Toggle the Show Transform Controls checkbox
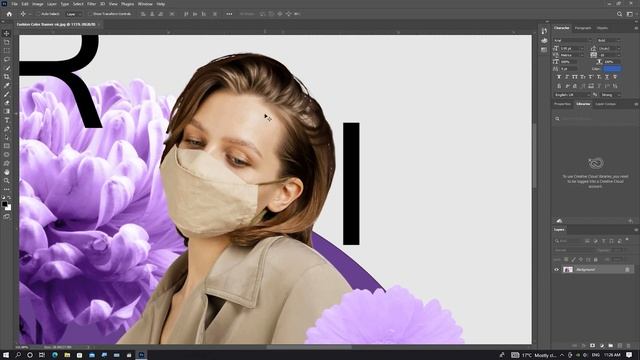This screenshot has height=360, width=640. (90, 14)
